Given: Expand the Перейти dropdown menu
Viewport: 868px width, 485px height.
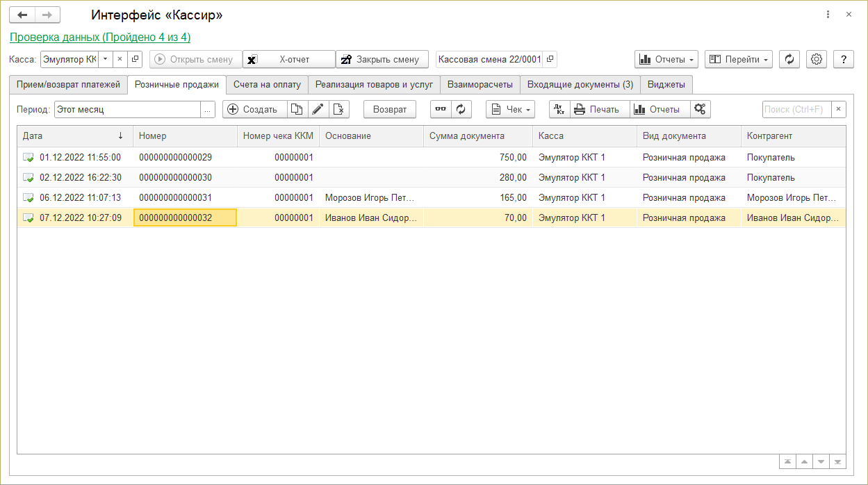Looking at the screenshot, I should 739,60.
